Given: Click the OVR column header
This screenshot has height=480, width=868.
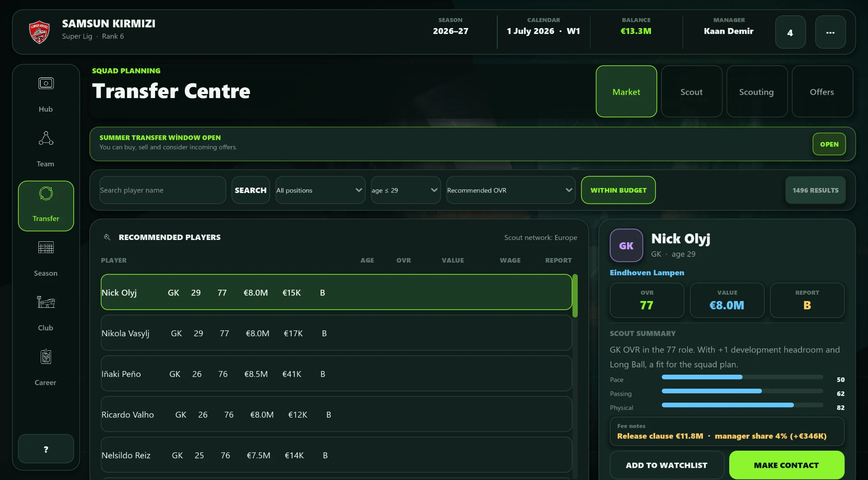Looking at the screenshot, I should [403, 260].
